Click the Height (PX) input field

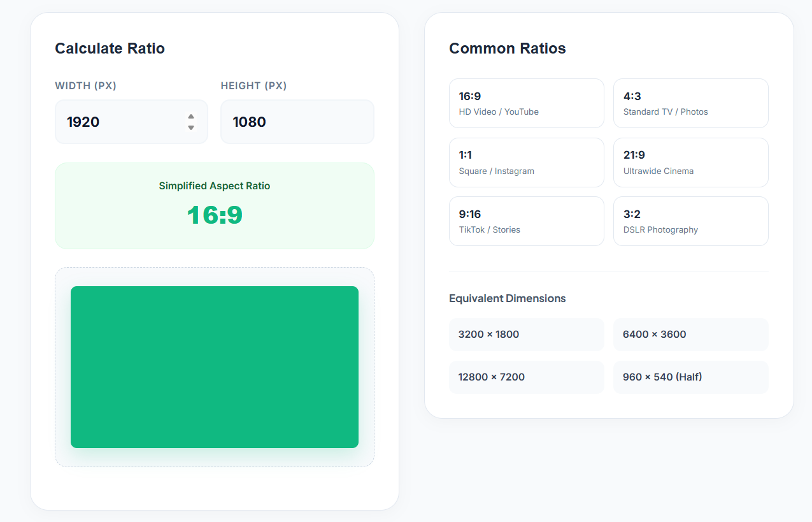point(297,122)
